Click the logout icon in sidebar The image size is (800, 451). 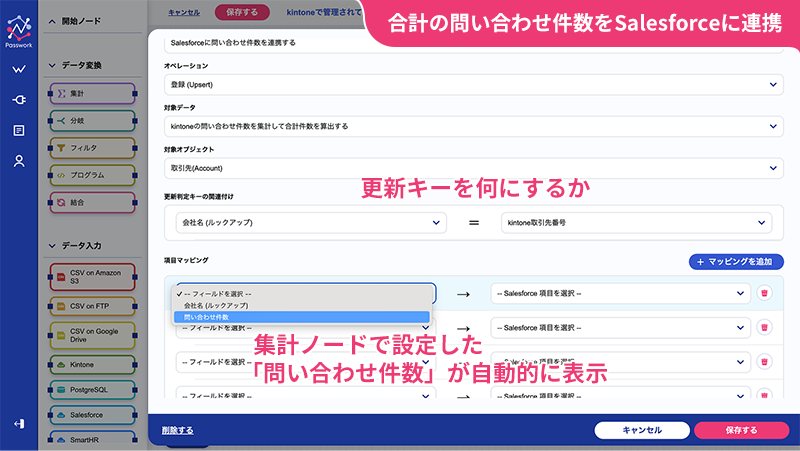tap(19, 424)
